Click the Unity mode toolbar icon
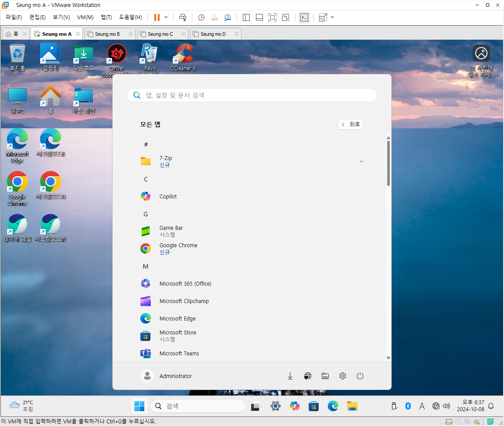 tap(286, 17)
